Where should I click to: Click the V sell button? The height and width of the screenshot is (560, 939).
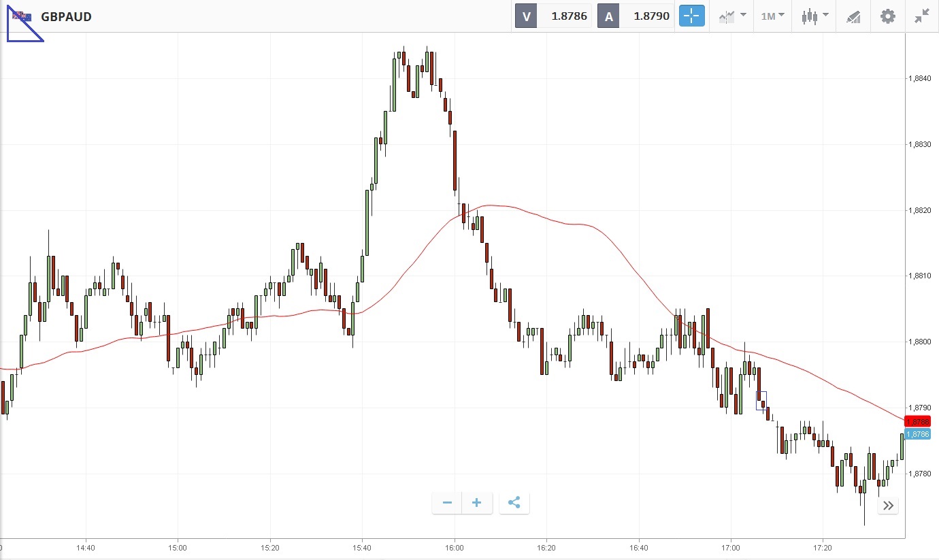(x=525, y=16)
